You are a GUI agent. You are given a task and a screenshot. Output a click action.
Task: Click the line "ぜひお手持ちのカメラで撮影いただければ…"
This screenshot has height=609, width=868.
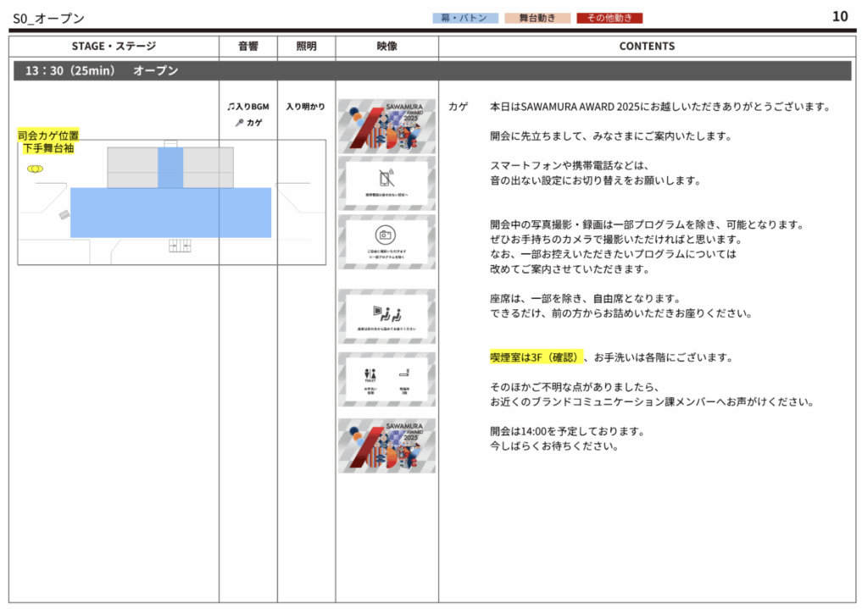[615, 240]
